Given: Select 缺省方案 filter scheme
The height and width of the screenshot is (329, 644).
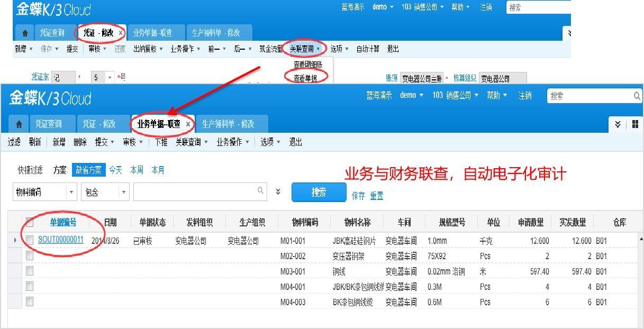Looking at the screenshot, I should [x=89, y=170].
